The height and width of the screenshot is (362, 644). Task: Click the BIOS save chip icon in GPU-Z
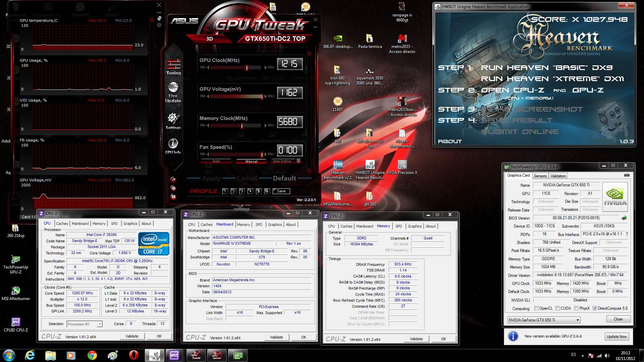point(624,218)
